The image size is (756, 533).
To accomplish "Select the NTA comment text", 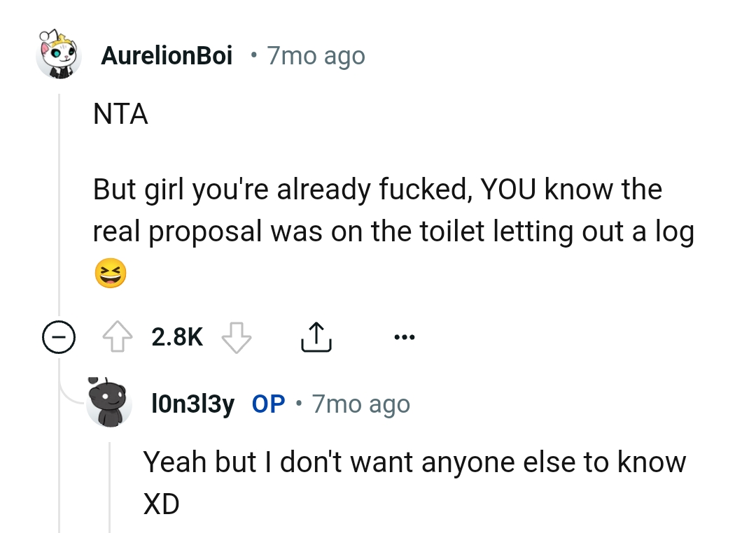I will (x=120, y=114).
